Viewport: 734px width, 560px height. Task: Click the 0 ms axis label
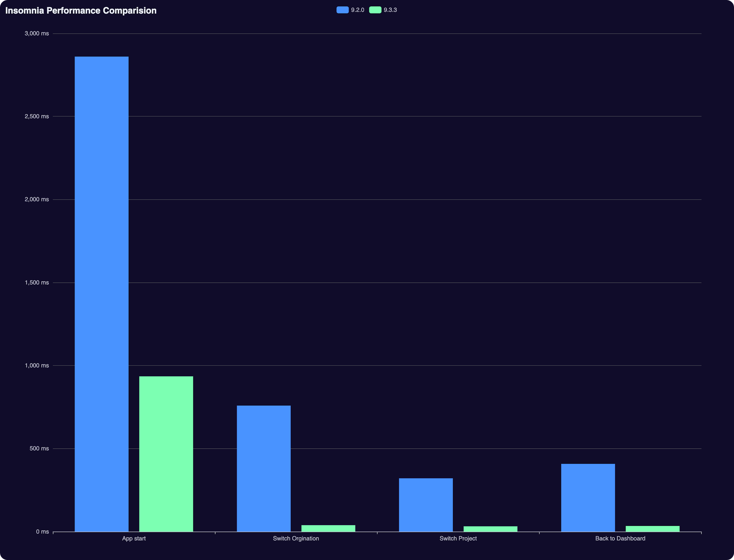point(42,531)
